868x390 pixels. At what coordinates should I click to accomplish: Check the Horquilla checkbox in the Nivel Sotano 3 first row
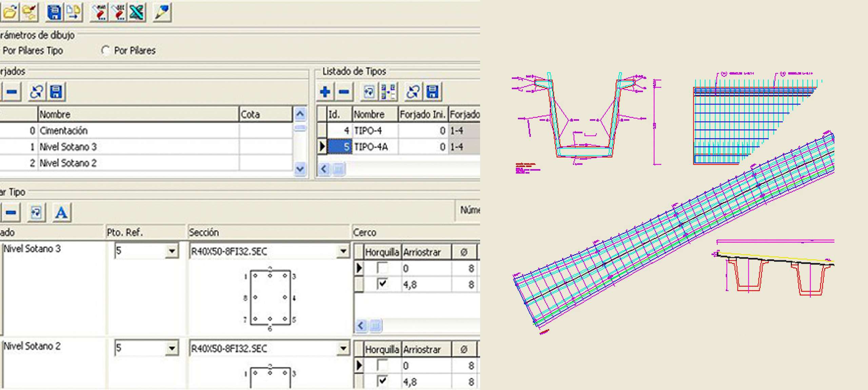(x=382, y=268)
